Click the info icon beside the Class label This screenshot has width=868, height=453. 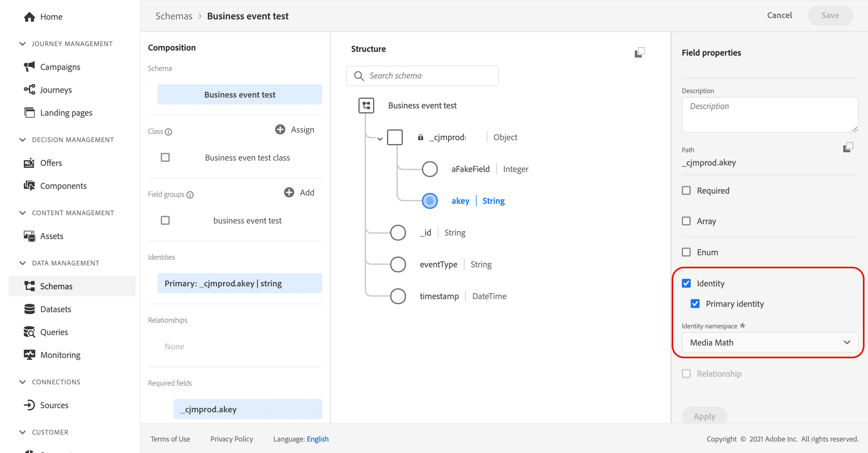click(x=168, y=132)
